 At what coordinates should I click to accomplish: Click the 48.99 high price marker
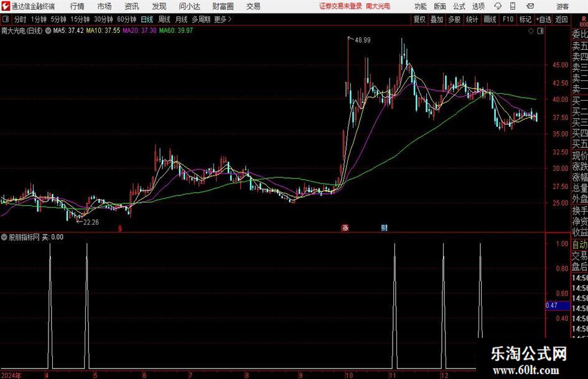coord(362,40)
